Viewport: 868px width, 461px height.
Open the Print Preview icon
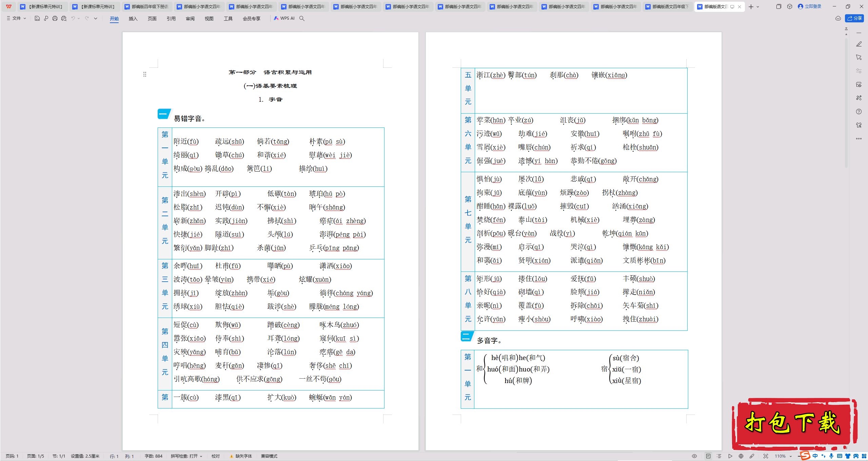pos(64,18)
